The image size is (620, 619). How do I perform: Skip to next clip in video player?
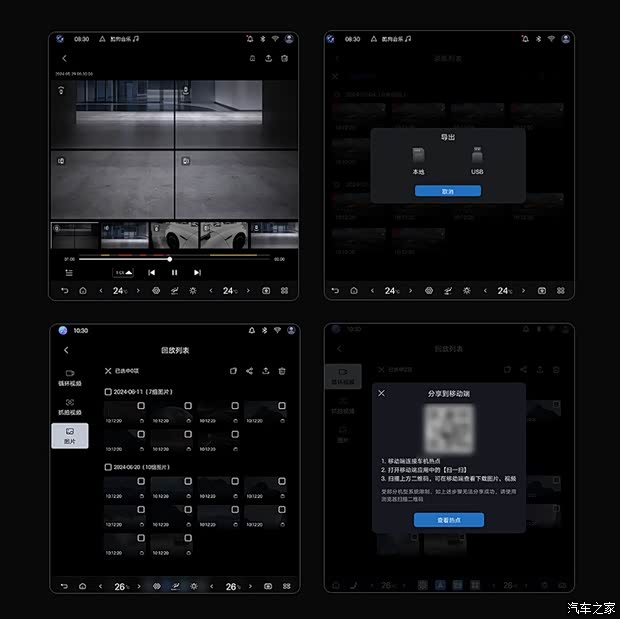197,273
